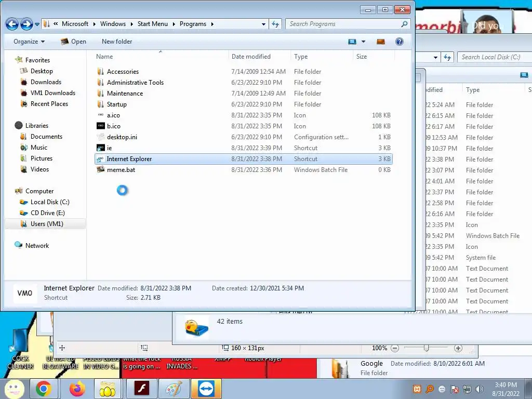Open CD Drive (E:)
The height and width of the screenshot is (399, 532).
pos(47,212)
